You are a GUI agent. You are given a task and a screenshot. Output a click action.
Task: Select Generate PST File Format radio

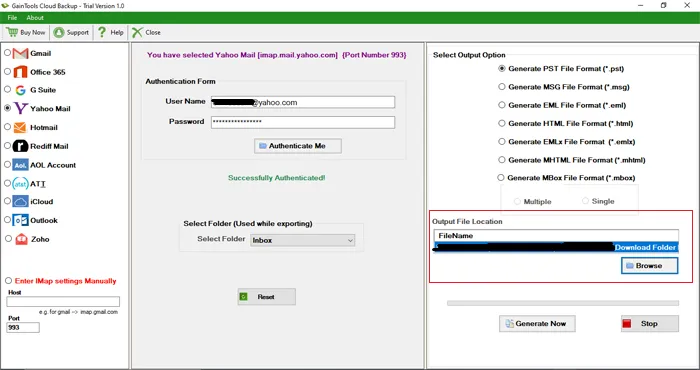(502, 69)
